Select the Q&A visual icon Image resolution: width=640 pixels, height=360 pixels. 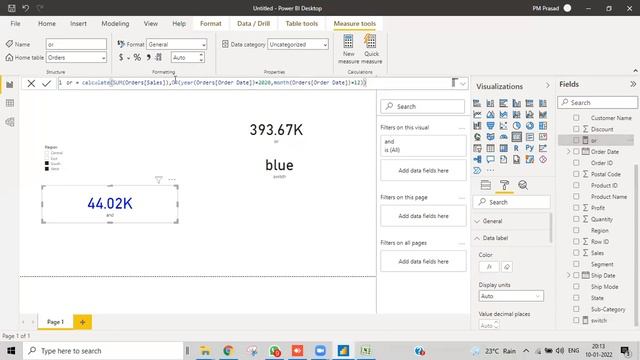[x=490, y=160]
